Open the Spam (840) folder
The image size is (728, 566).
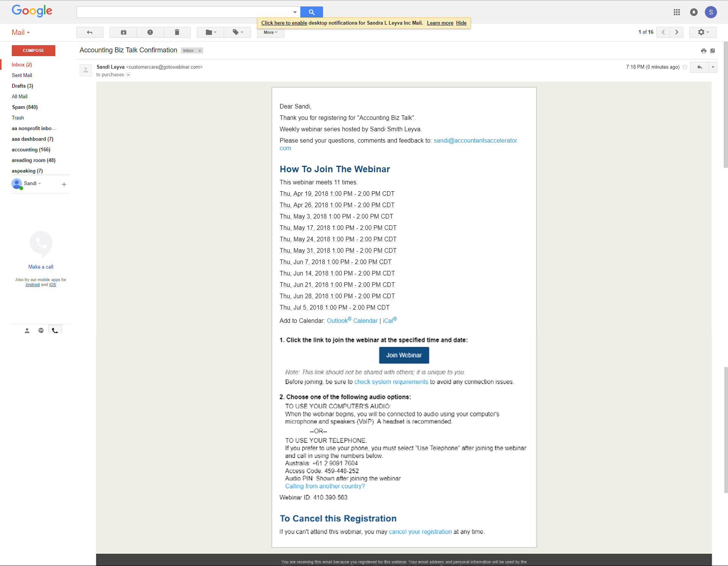tap(25, 107)
